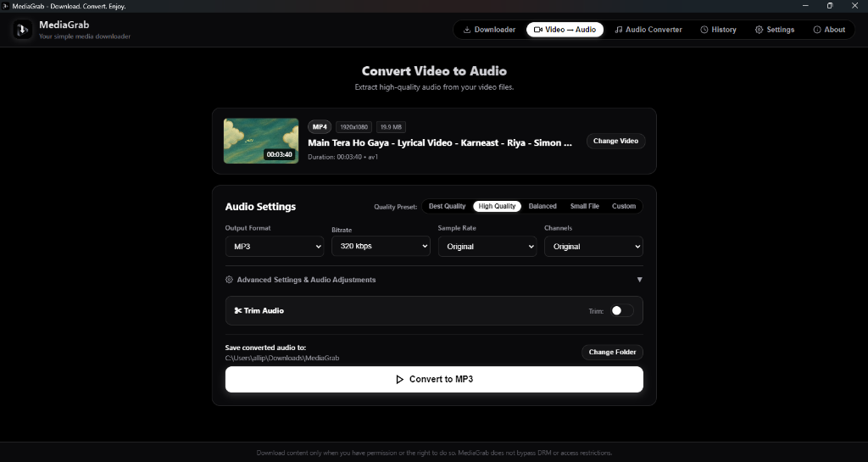Click the gear icon beside Advanced Settings
This screenshot has width=868, height=462.
click(229, 280)
